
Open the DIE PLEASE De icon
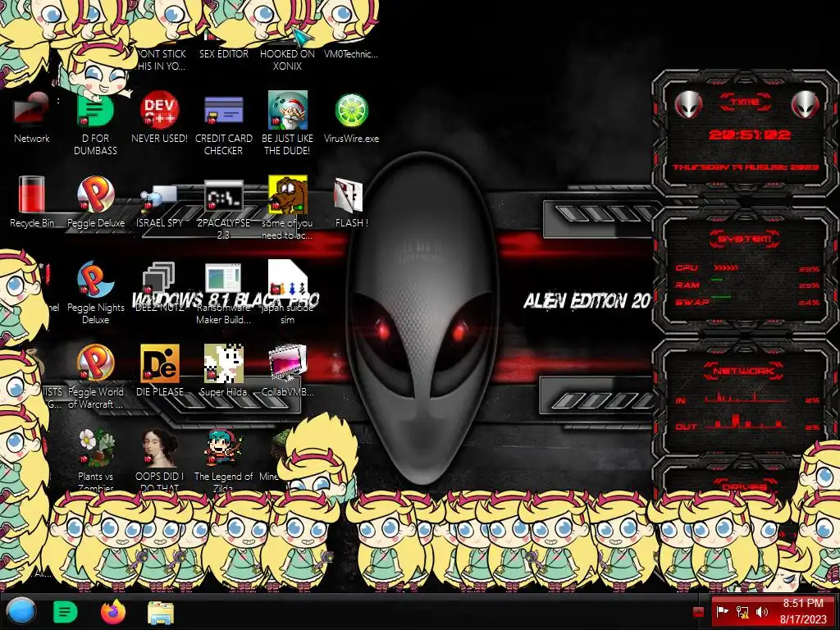(159, 364)
